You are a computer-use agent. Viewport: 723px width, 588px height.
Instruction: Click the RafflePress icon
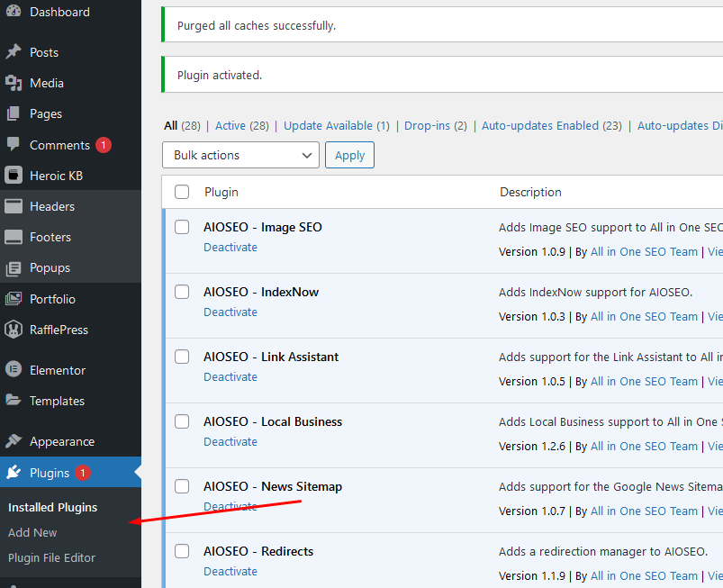pyautogui.click(x=14, y=330)
